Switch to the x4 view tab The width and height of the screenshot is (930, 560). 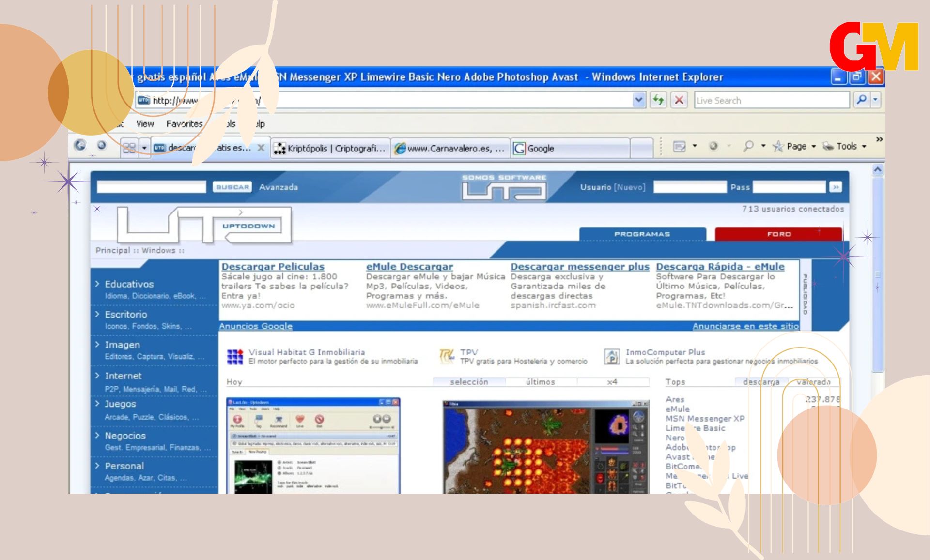click(612, 382)
